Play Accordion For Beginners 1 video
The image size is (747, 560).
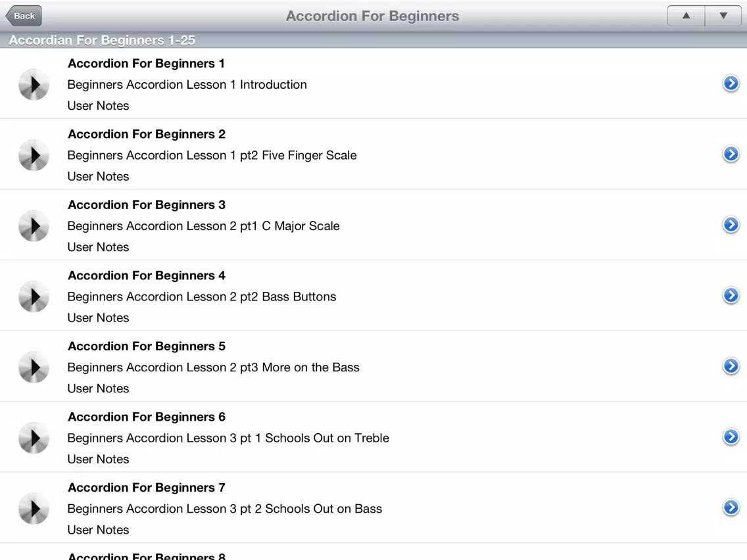click(x=34, y=85)
